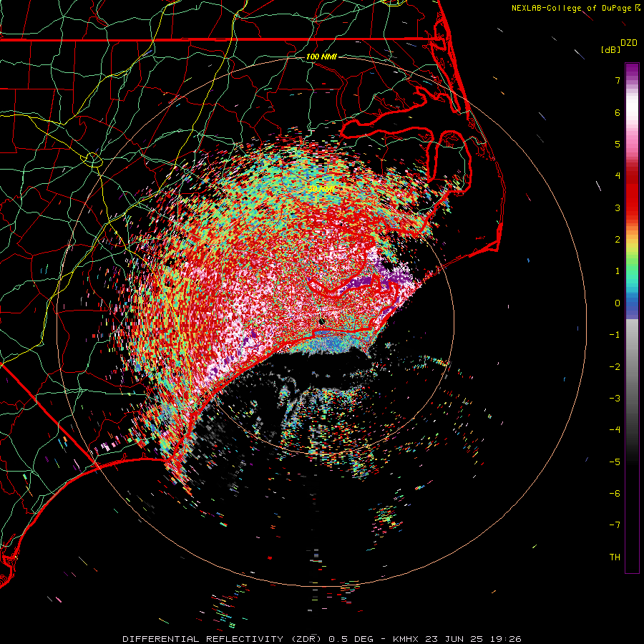Click the -2 value on color scale
This screenshot has width=644, height=644.
coord(615,366)
